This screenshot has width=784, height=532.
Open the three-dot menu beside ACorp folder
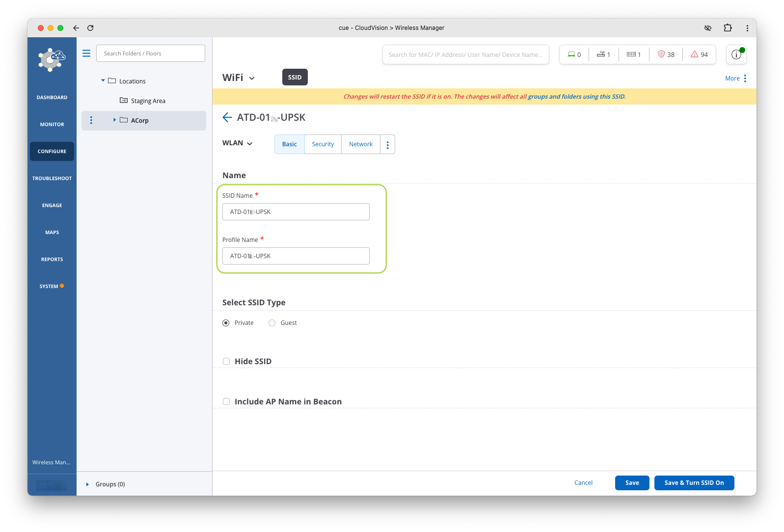tap(91, 120)
